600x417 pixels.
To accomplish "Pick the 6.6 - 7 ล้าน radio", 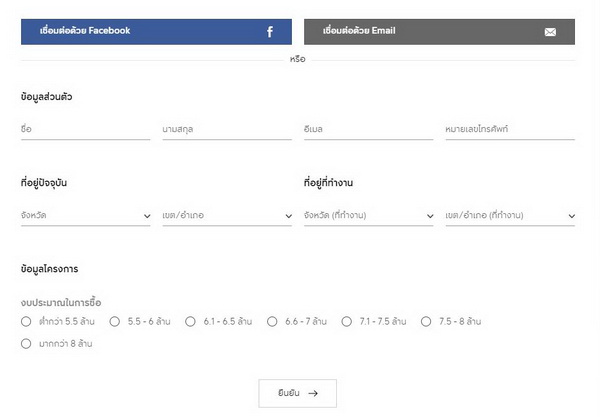I will [272, 322].
